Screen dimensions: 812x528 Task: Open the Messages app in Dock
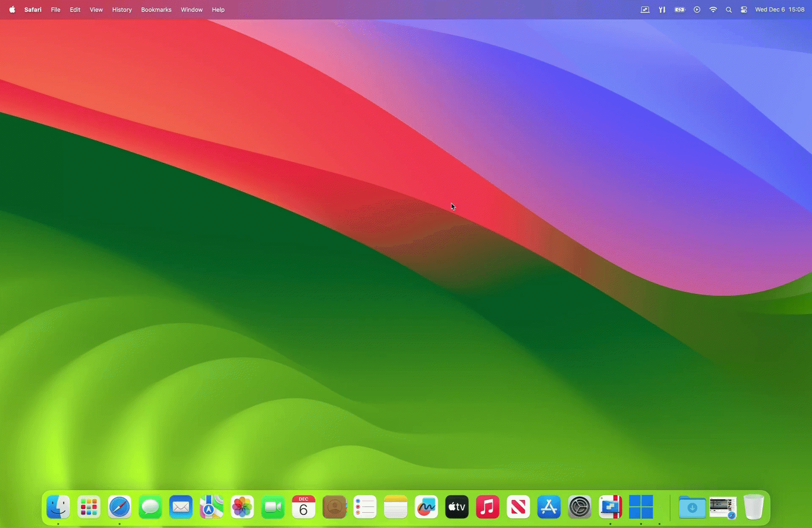150,507
